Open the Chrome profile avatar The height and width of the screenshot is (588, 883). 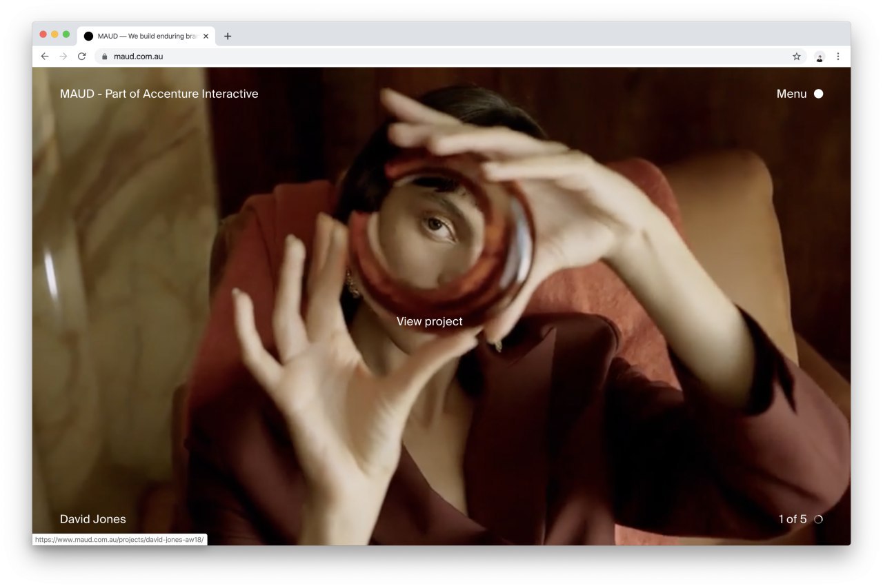point(820,57)
